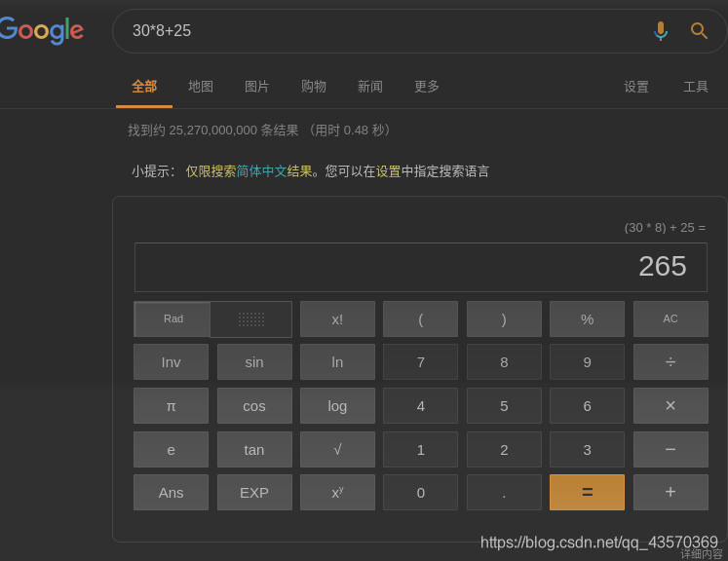
Task: Open the 设置 link in the tip
Action: [x=388, y=171]
